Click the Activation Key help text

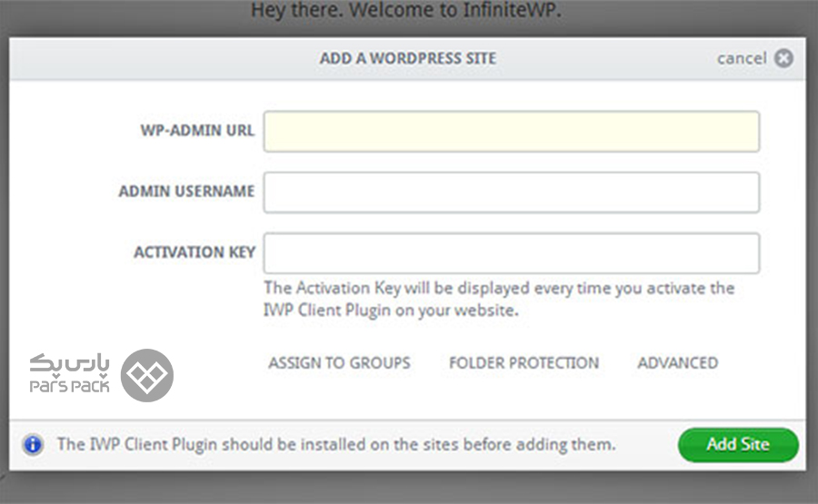pos(499,299)
